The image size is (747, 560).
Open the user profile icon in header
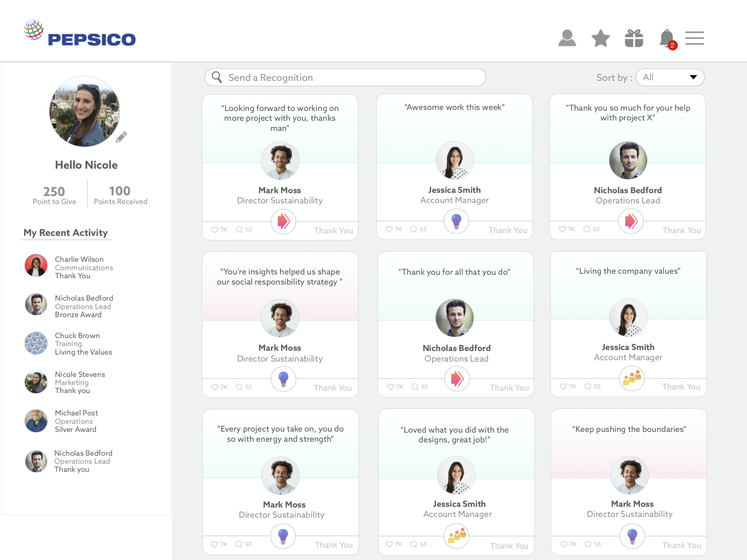click(567, 38)
